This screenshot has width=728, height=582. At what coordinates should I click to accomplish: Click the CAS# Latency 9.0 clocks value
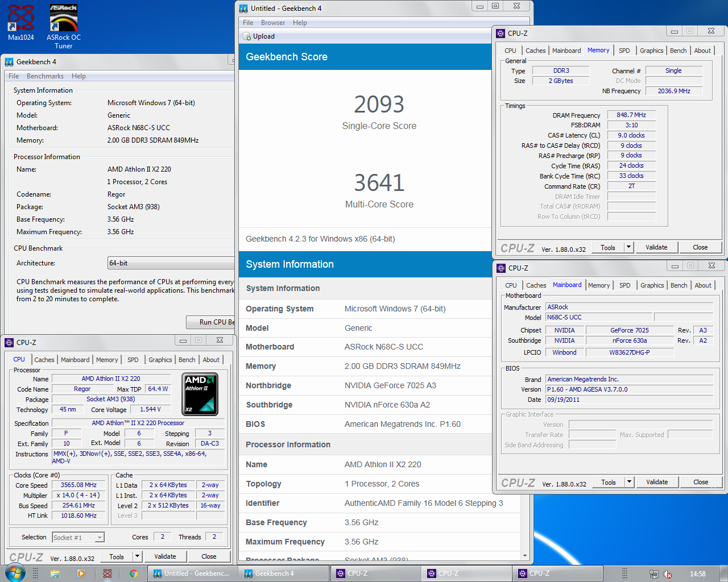pos(631,135)
